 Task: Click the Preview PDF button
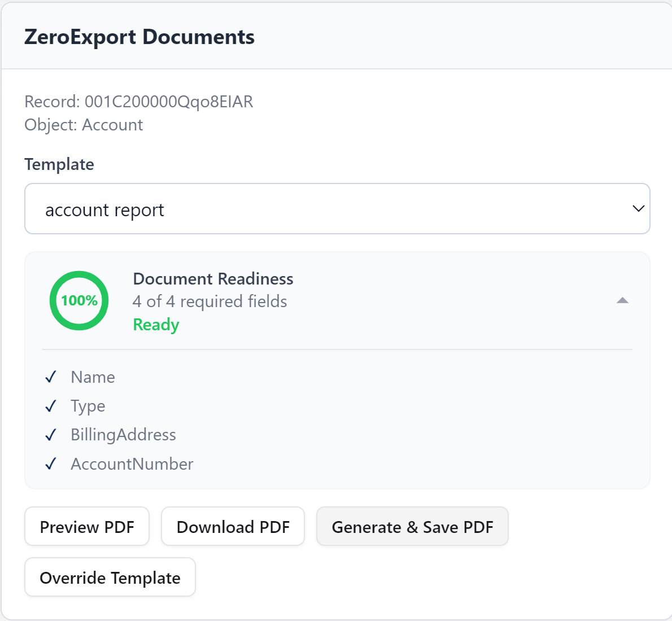click(87, 527)
